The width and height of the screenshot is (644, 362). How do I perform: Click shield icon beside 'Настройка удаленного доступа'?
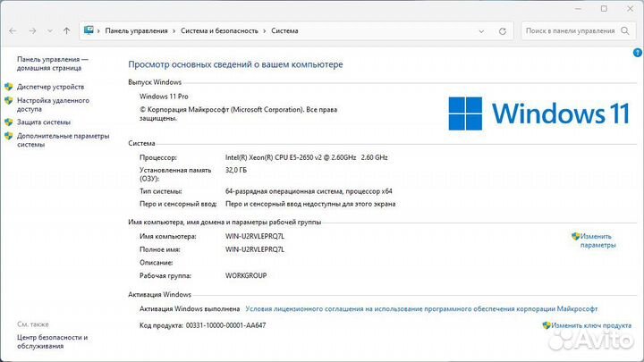point(9,100)
